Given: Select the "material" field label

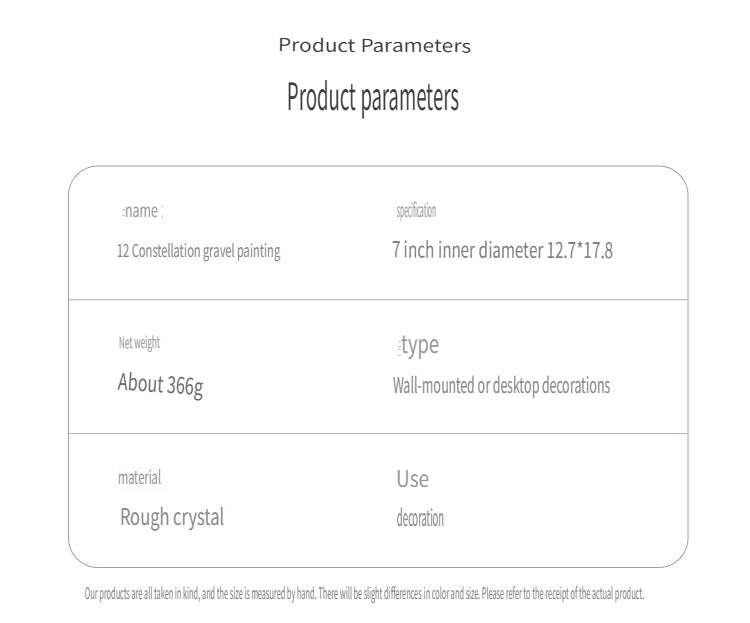Looking at the screenshot, I should click(x=139, y=478).
